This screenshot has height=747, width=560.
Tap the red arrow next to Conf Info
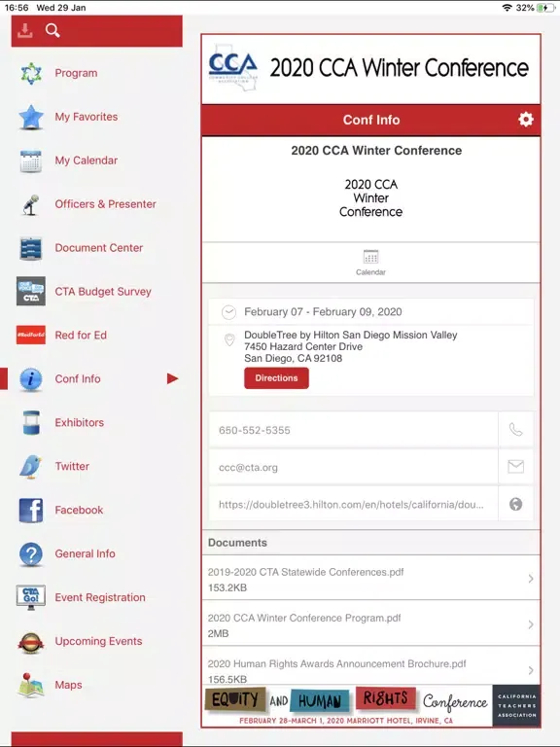[172, 378]
